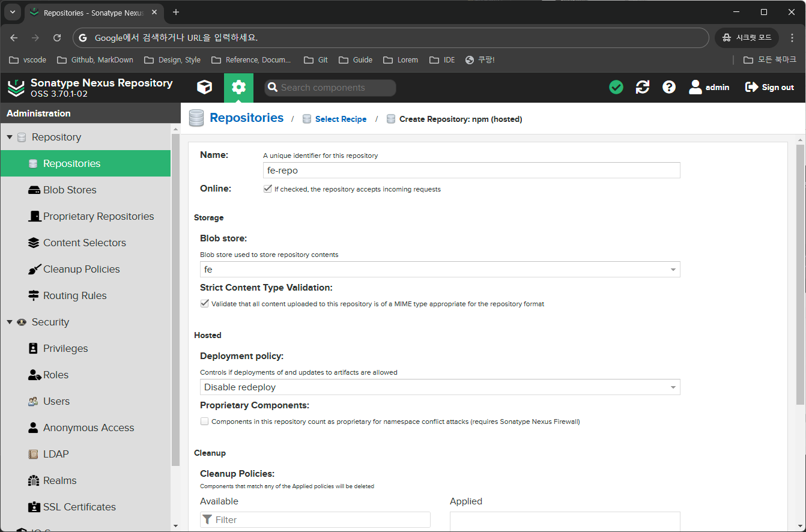Click the SSL Certificates badge icon
This screenshot has width=806, height=532.
click(x=34, y=507)
